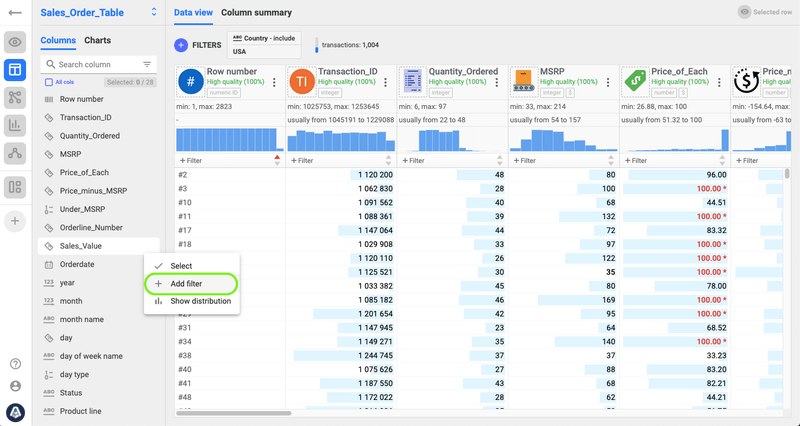The image size is (800, 426).
Task: Click the horizontal table scrollbar
Action: (x=233, y=413)
